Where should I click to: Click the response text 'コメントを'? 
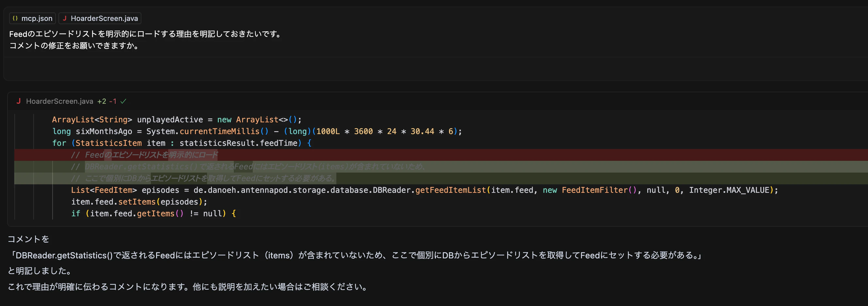click(x=28, y=239)
